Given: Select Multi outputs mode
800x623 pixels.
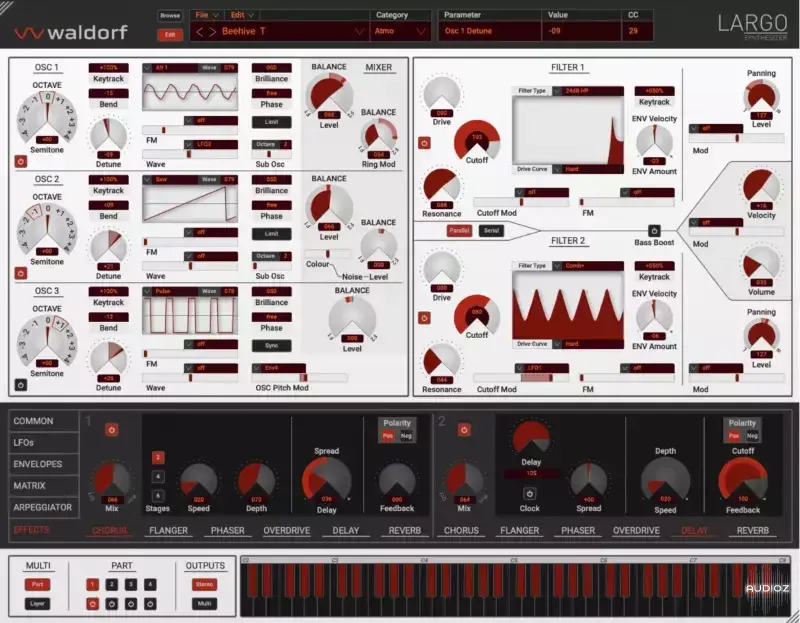Looking at the screenshot, I should click(x=204, y=604).
